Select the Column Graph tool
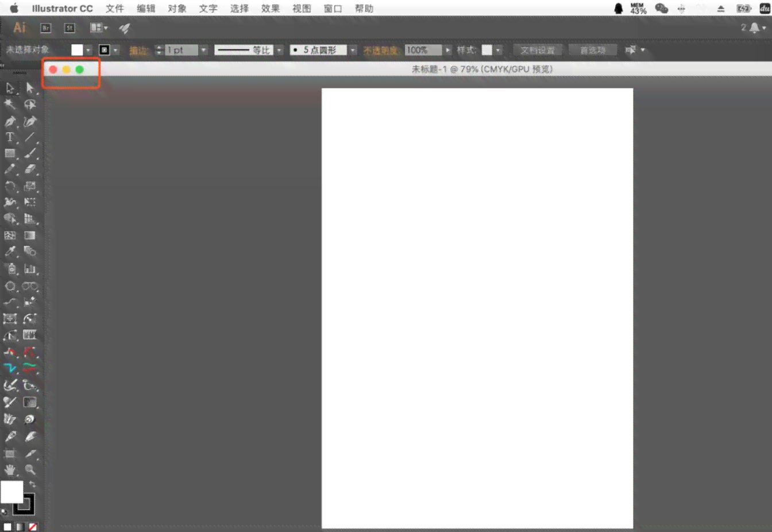The width and height of the screenshot is (772, 532). click(x=30, y=269)
